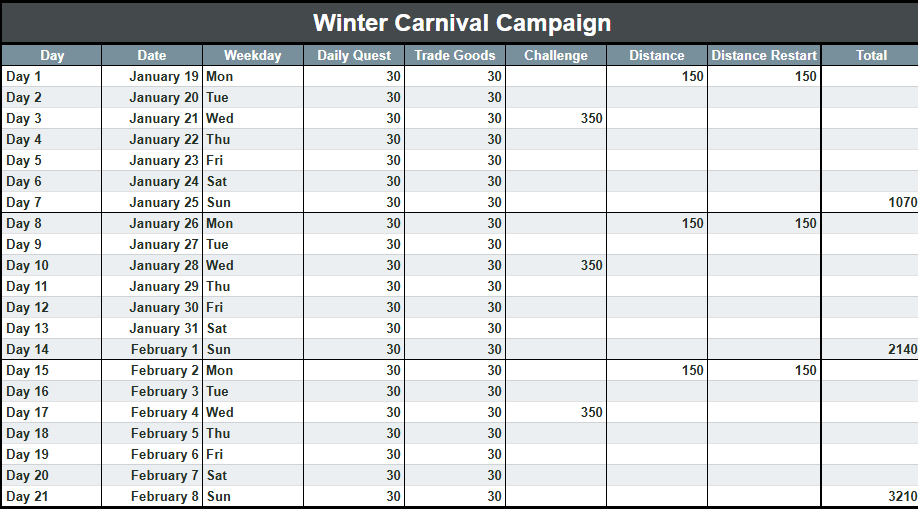Select the Date column header
Image resolution: width=918 pixels, height=509 pixels.
click(152, 55)
